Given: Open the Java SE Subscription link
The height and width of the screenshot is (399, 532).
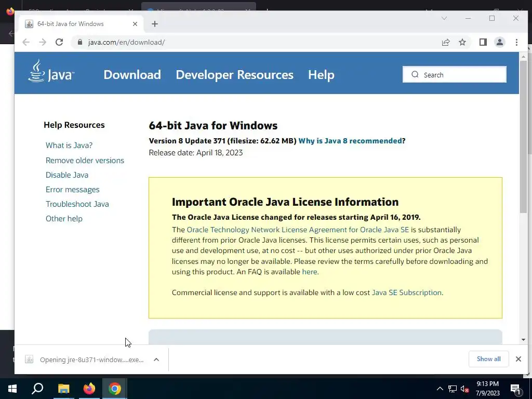Looking at the screenshot, I should coord(407,292).
